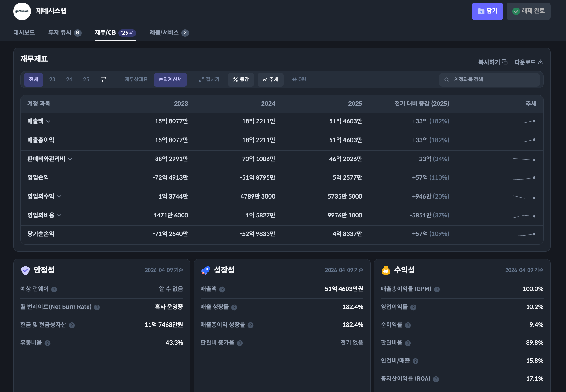566x392 pixels.
Task: Click help icon next to 유동비율
Action: click(48, 343)
